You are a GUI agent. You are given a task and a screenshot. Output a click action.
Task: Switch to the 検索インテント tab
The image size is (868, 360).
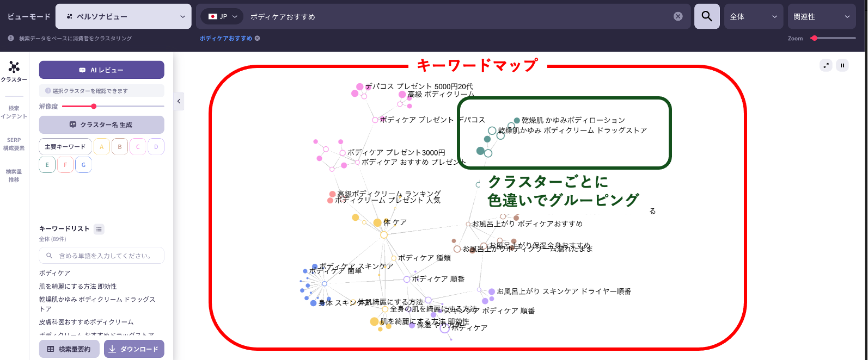(x=14, y=112)
